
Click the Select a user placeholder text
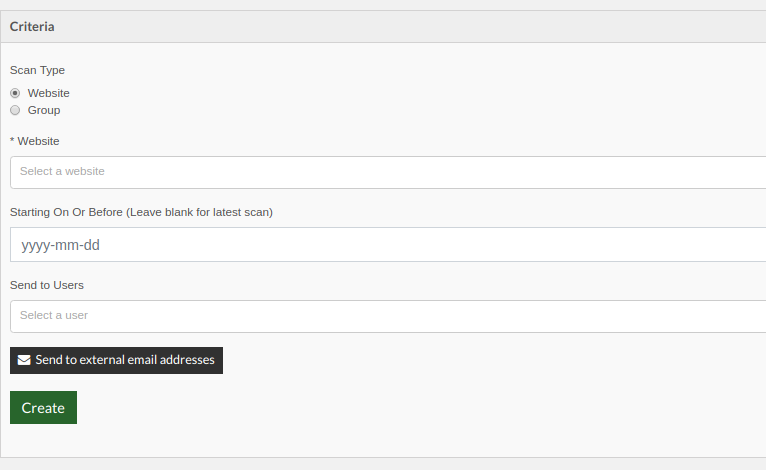pos(54,315)
